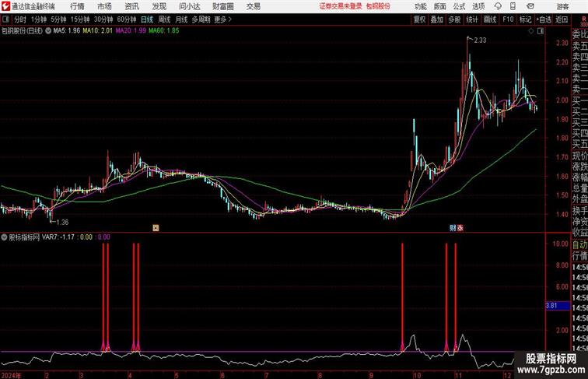Screen dimensions: 588x379
Task: Click the 涨 marker below the chart
Action: pos(460,227)
